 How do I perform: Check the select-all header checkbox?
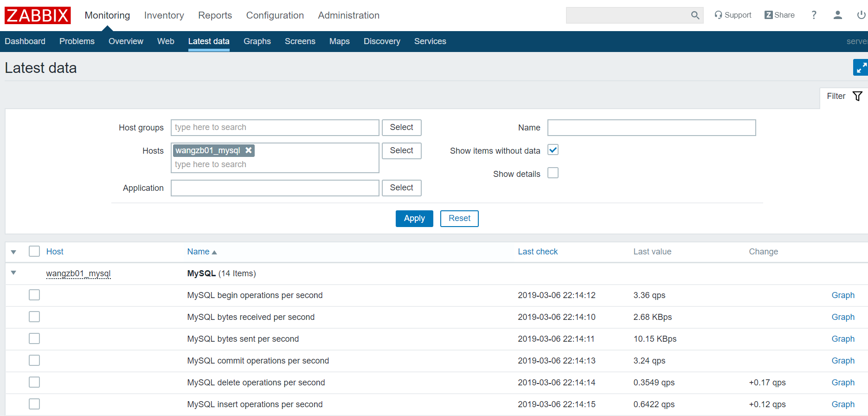pyautogui.click(x=34, y=251)
